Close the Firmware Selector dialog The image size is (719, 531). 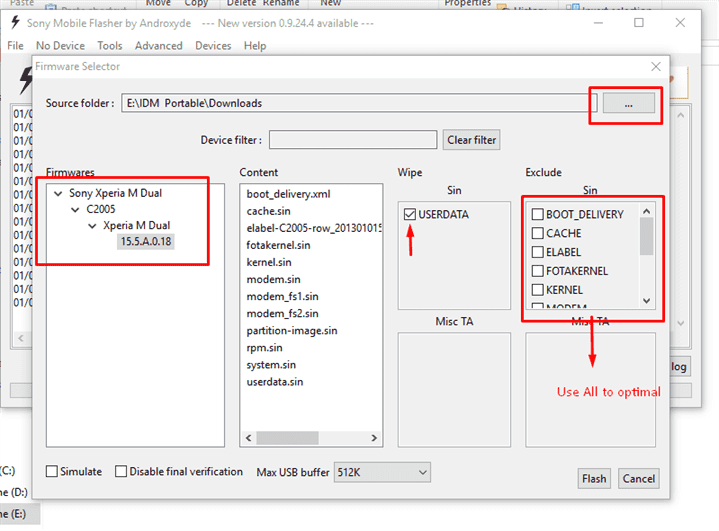tap(656, 66)
